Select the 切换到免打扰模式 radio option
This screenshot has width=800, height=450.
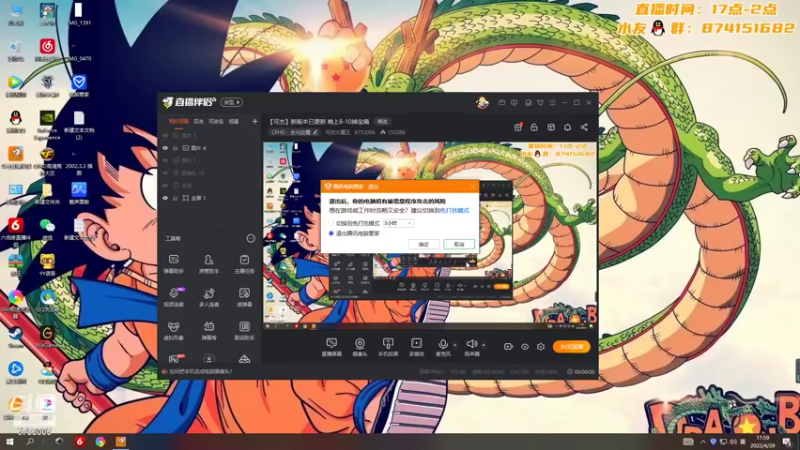(x=331, y=223)
